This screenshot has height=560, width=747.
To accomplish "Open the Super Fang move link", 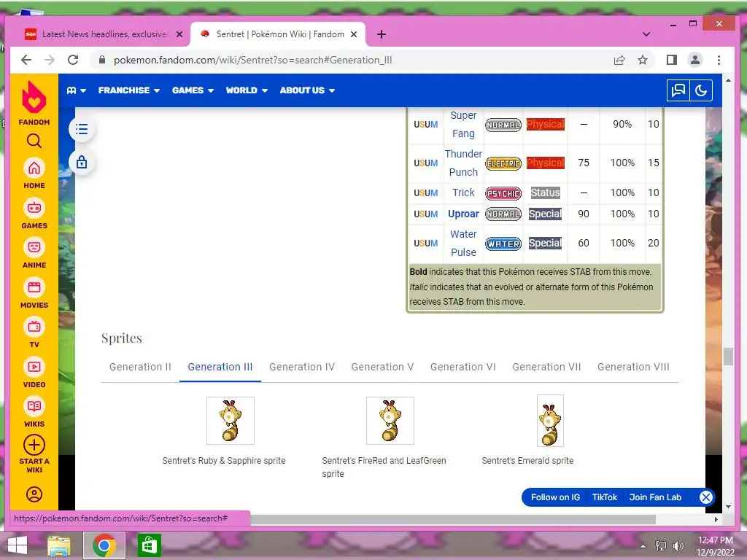I will pyautogui.click(x=463, y=124).
